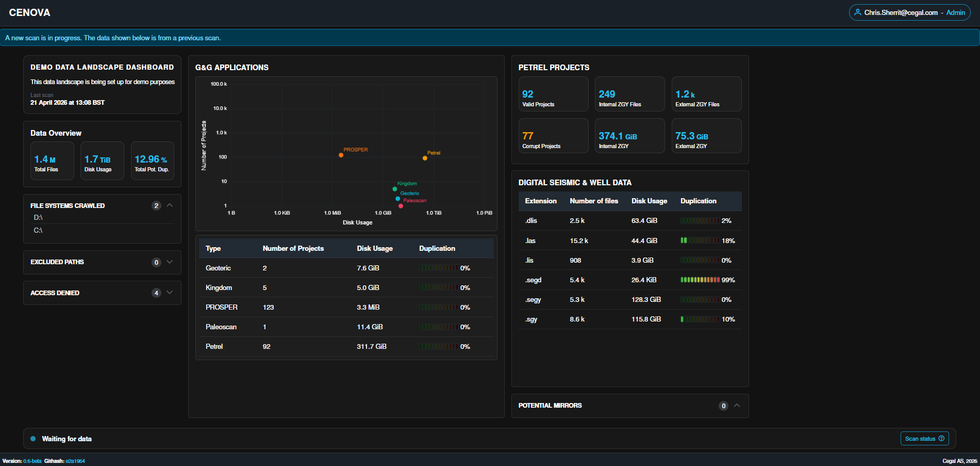Sort by the Extension column header
The width and height of the screenshot is (980, 466).
pyautogui.click(x=541, y=201)
